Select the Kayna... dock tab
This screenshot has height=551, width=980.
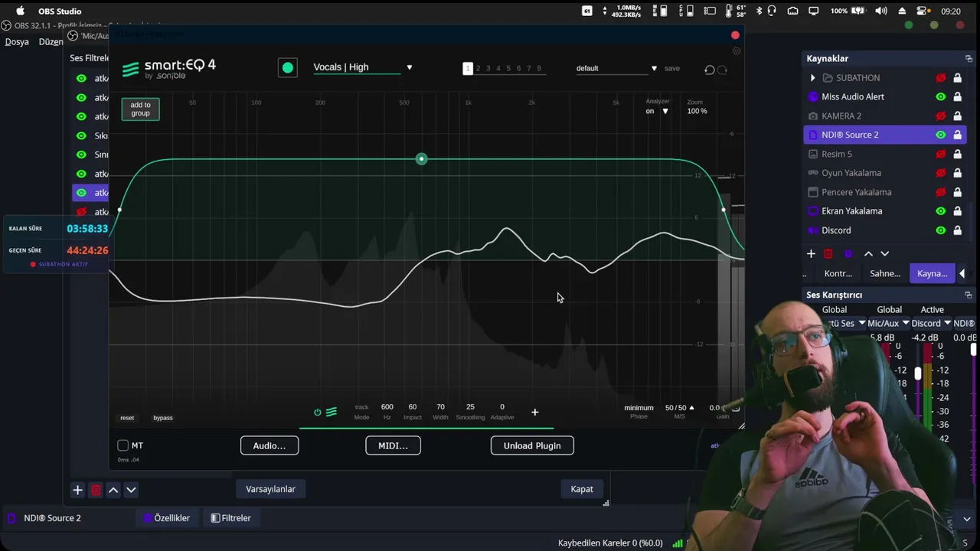932,273
